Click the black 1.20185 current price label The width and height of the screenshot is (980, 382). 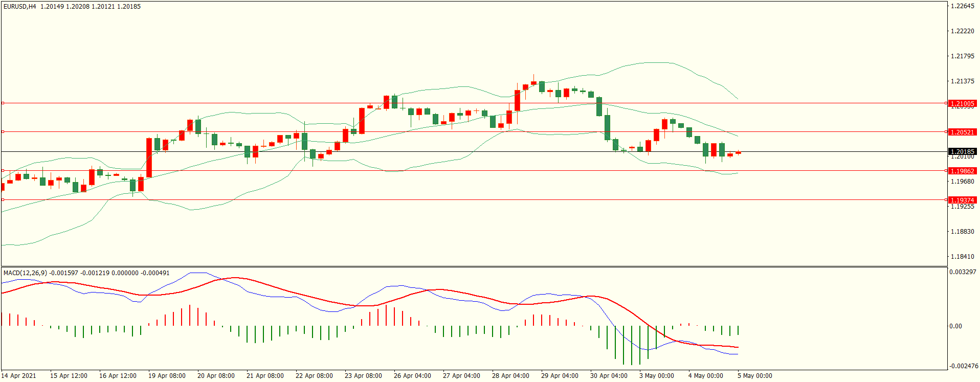[x=962, y=151]
